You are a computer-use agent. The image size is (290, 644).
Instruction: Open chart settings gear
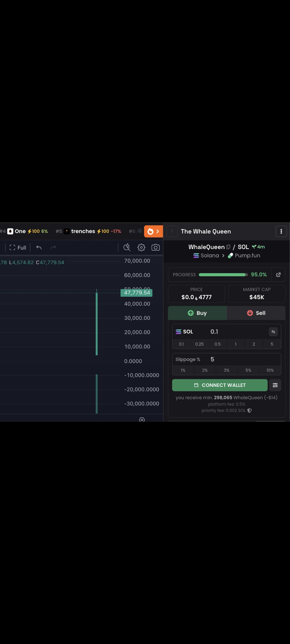tap(142, 247)
